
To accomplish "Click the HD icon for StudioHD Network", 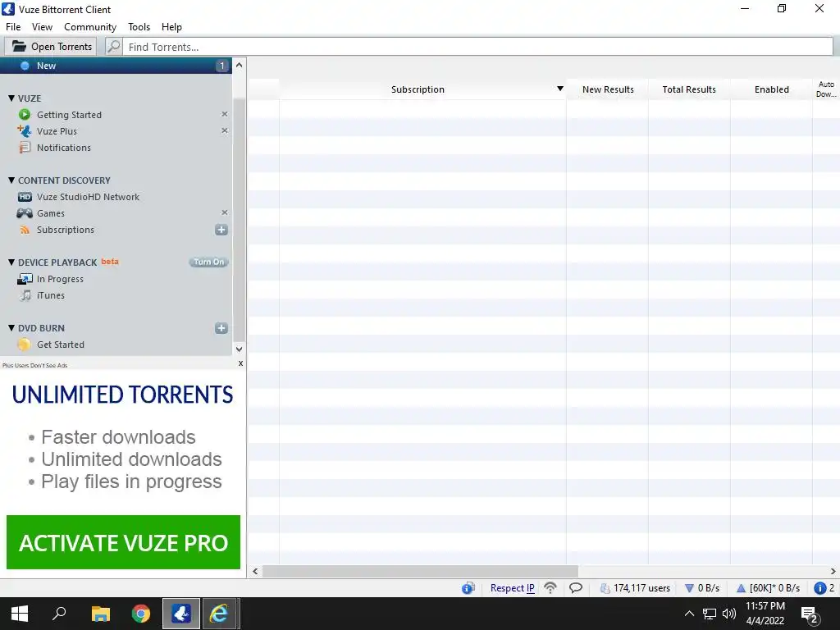I will click(x=25, y=197).
